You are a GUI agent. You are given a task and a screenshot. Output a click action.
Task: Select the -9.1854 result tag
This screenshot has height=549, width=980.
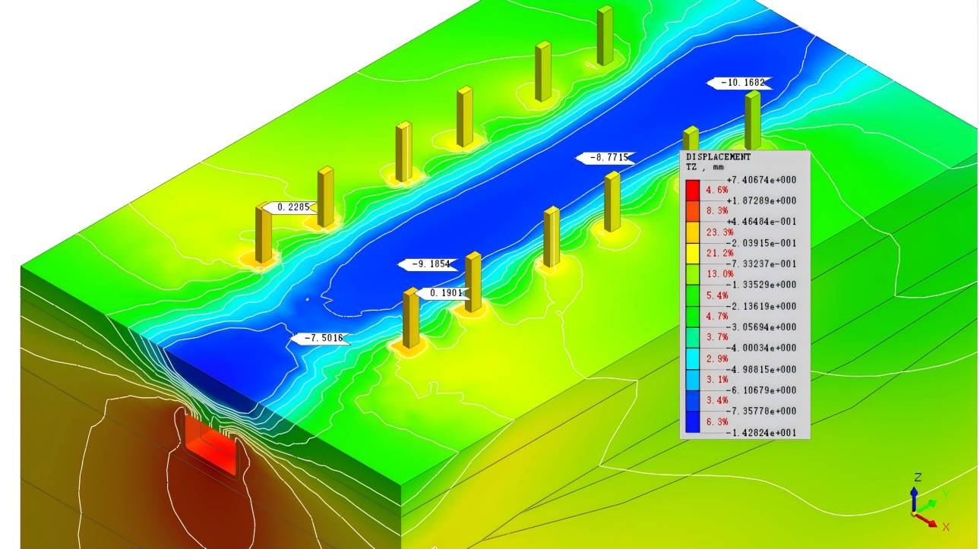click(429, 264)
